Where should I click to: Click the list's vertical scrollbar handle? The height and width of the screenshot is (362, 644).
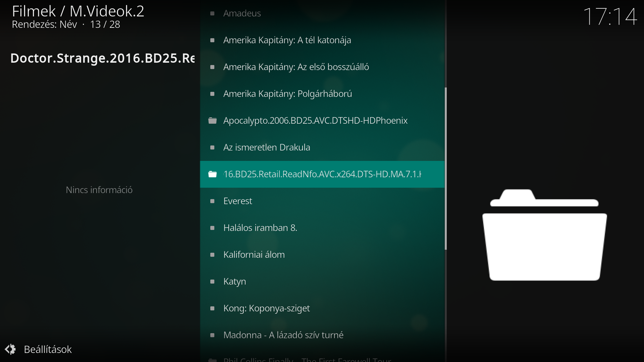(446, 169)
